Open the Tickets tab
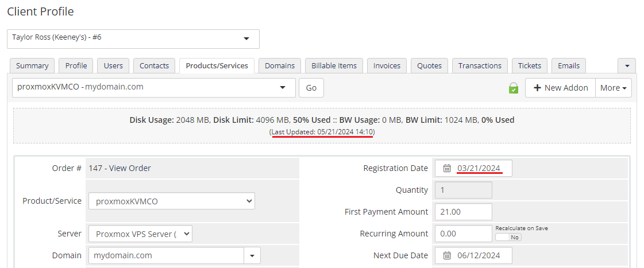Viewport: 644px width, 268px height. [530, 65]
